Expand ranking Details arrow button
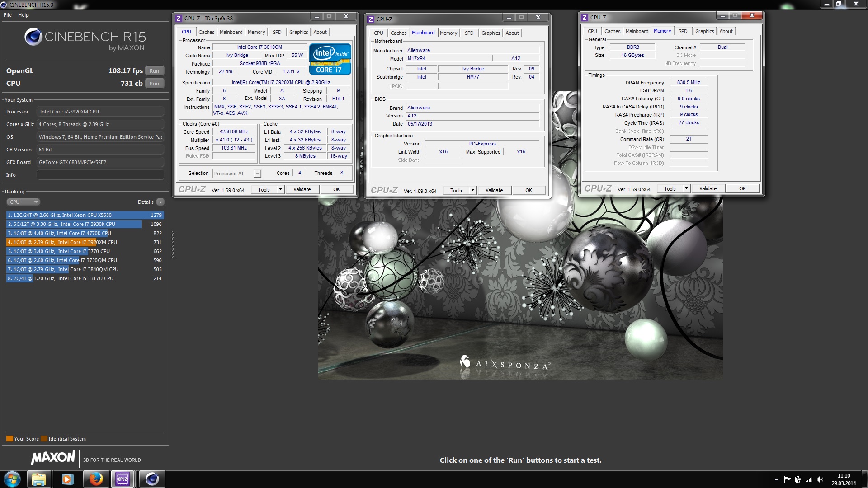 tap(160, 202)
